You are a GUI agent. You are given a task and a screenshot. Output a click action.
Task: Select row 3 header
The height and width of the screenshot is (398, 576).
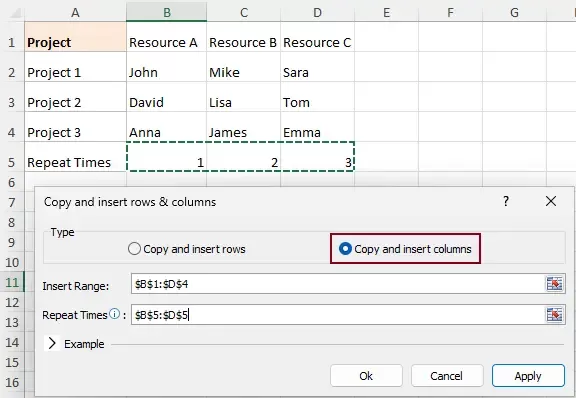pyautogui.click(x=12, y=97)
